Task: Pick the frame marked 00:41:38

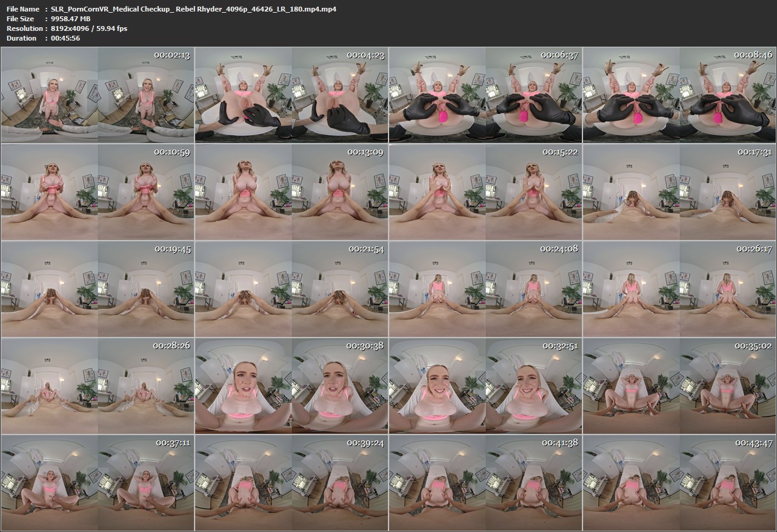Action: click(x=485, y=483)
